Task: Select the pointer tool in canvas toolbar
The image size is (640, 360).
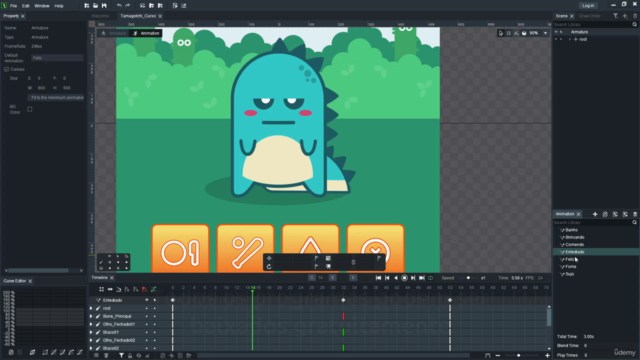Action: [x=501, y=33]
